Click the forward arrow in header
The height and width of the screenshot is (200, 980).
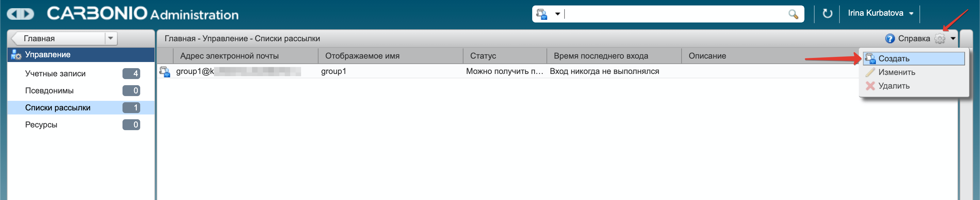(27, 14)
